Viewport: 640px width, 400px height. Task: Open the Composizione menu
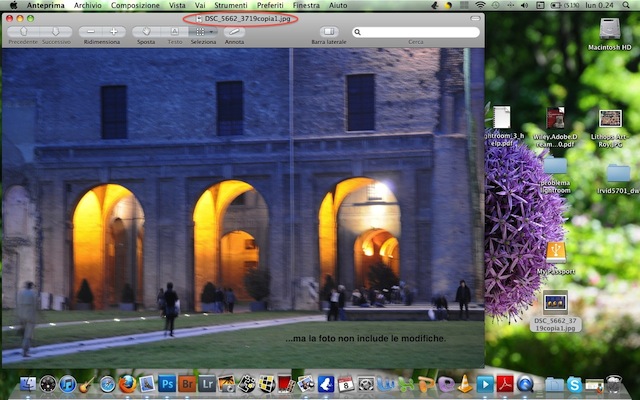click(x=135, y=5)
